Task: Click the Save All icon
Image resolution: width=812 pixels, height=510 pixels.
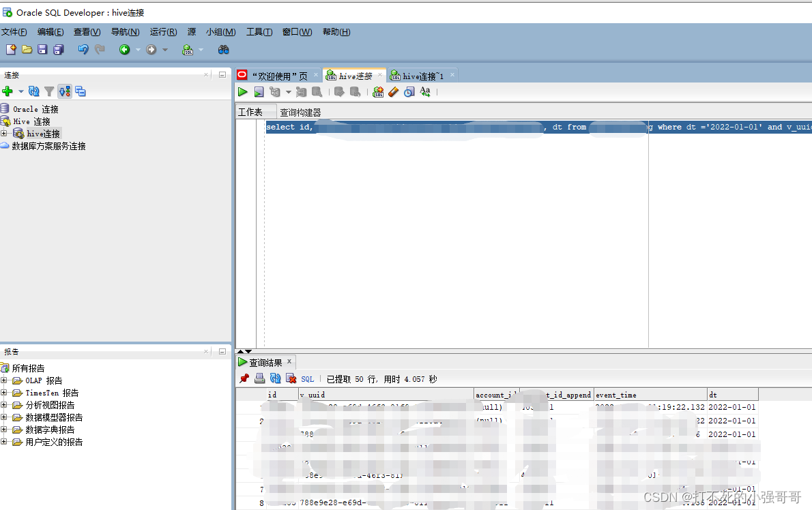Action: (59, 50)
